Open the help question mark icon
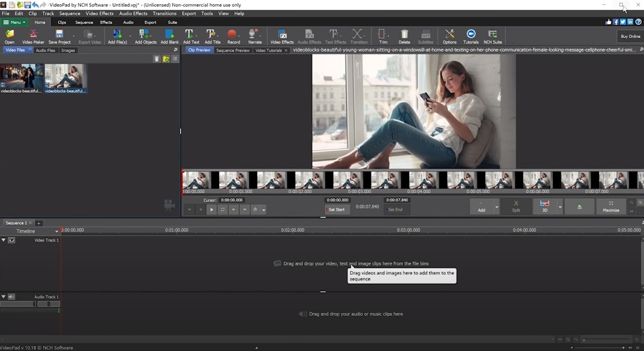 (638, 22)
